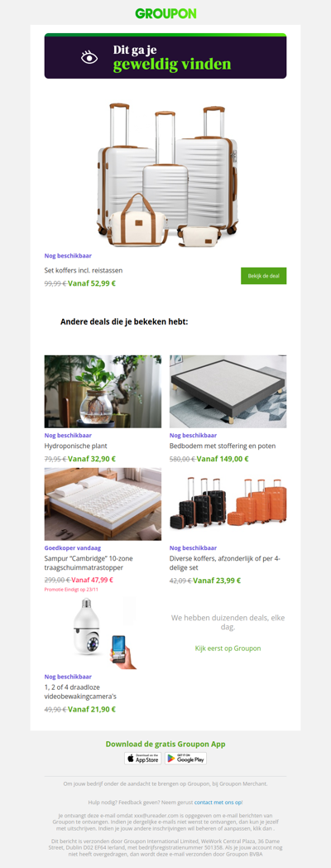Open the black and orange suitcases image
331x868 pixels.
coord(228,504)
